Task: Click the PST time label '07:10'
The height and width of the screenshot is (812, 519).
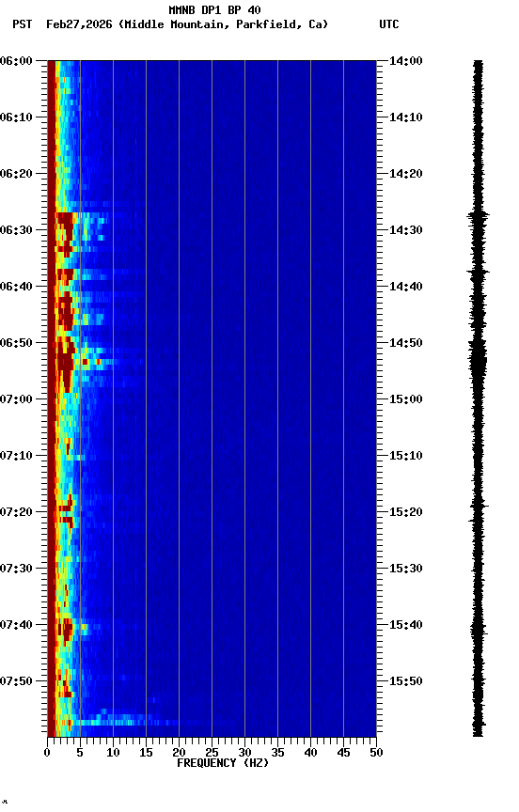Action: (16, 456)
